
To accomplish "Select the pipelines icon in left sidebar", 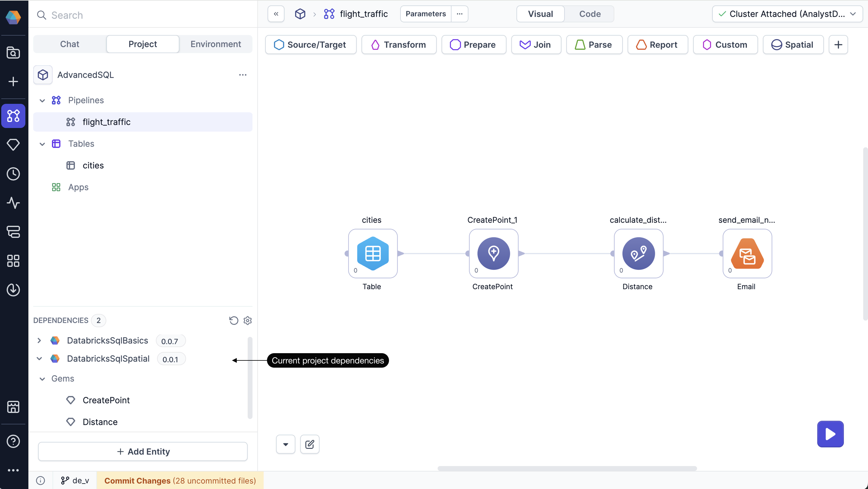I will [13, 116].
